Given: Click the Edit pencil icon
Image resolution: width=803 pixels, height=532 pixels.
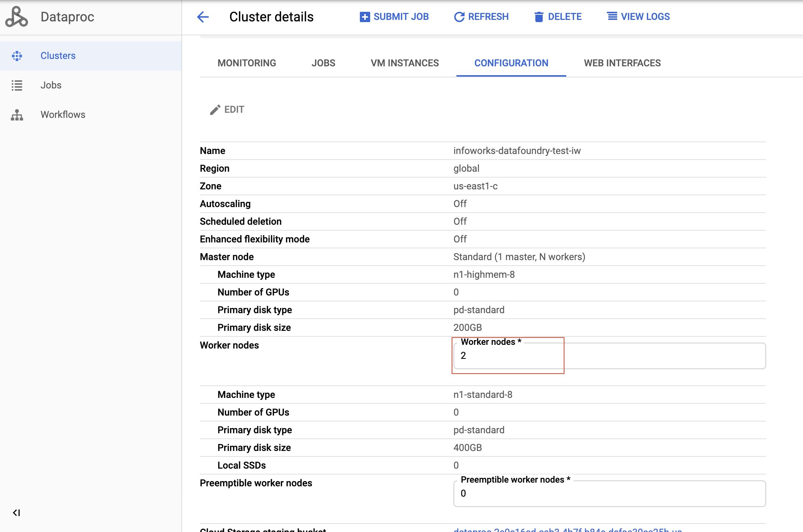Looking at the screenshot, I should 215,110.
